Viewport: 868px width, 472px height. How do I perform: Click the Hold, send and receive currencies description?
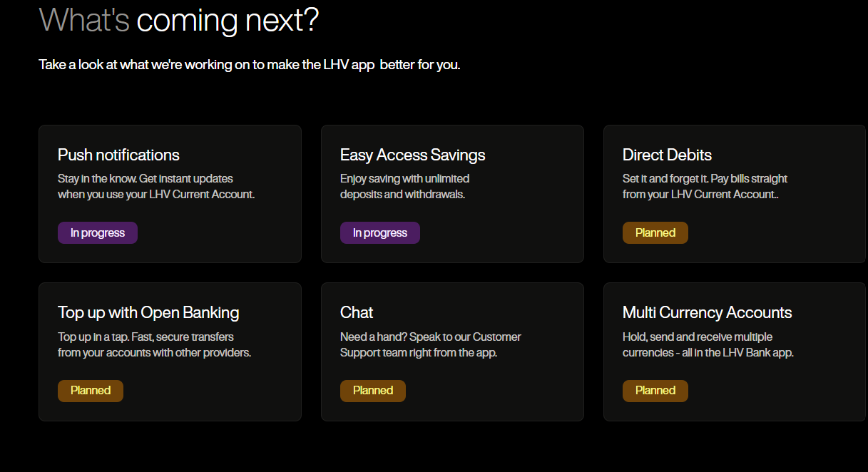tap(708, 344)
